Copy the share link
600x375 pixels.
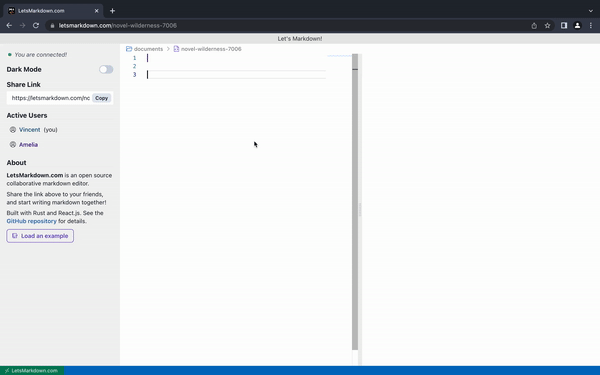coord(101,98)
